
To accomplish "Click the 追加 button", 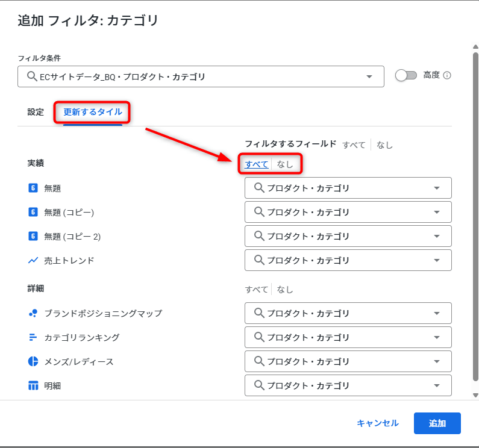I will (x=437, y=423).
